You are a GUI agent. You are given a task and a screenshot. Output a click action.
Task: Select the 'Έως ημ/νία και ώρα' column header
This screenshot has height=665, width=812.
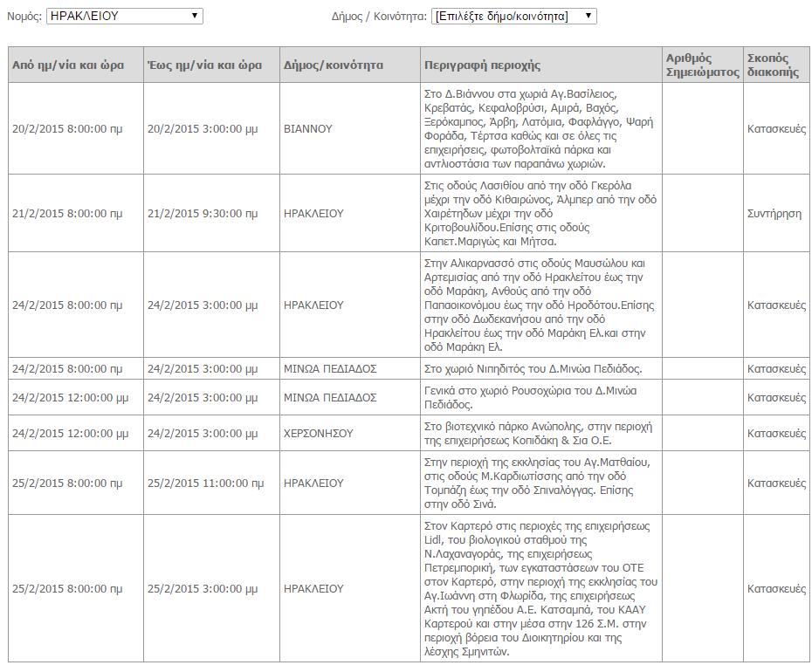pos(204,65)
